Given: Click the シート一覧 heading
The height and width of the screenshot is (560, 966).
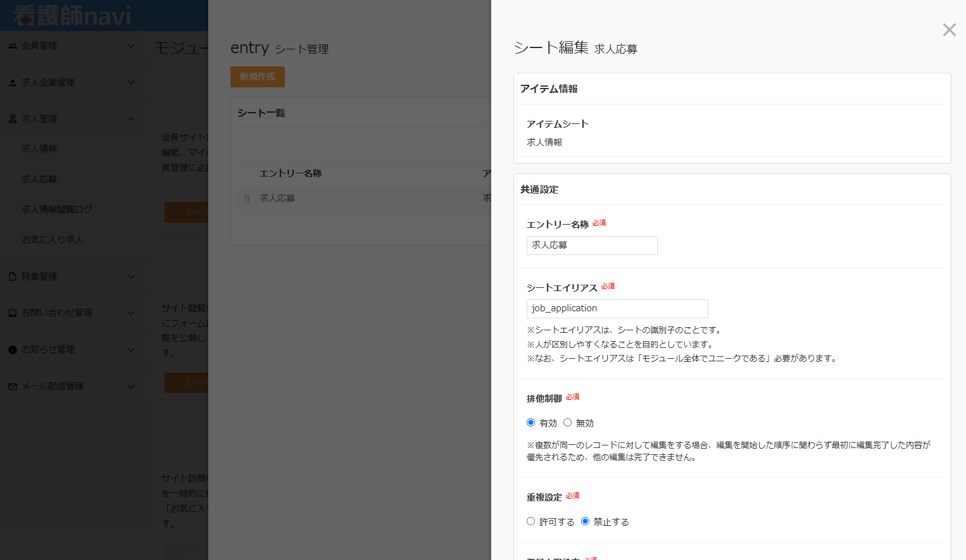Looking at the screenshot, I should [x=261, y=113].
